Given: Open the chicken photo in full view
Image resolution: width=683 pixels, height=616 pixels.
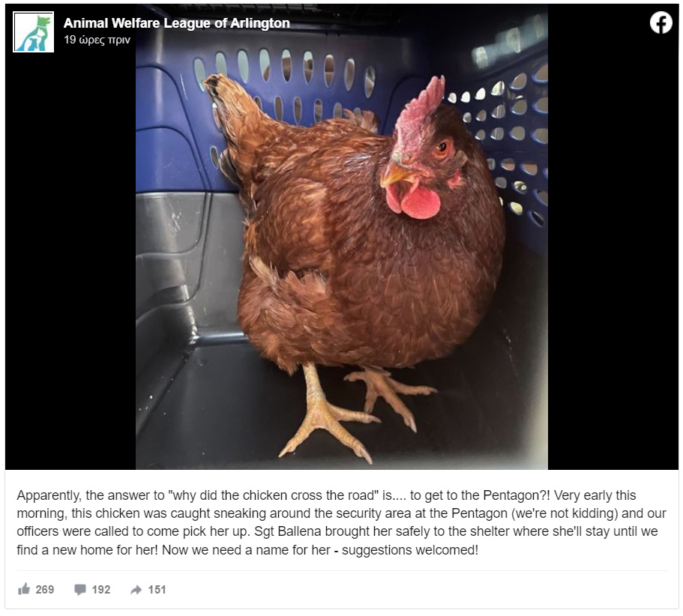Looking at the screenshot, I should [x=342, y=237].
